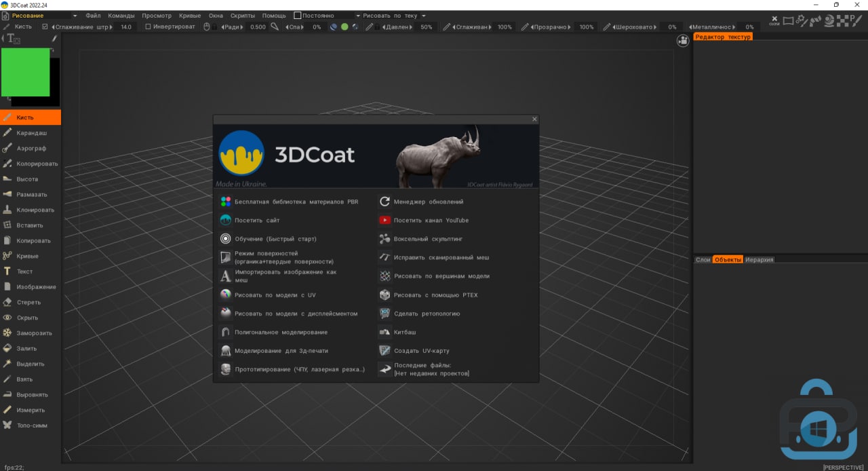Toggle the blue sphere depth channel button

point(334,27)
